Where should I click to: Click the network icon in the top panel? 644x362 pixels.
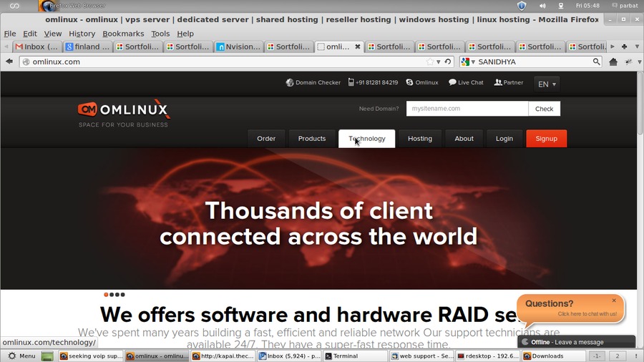pos(560,6)
